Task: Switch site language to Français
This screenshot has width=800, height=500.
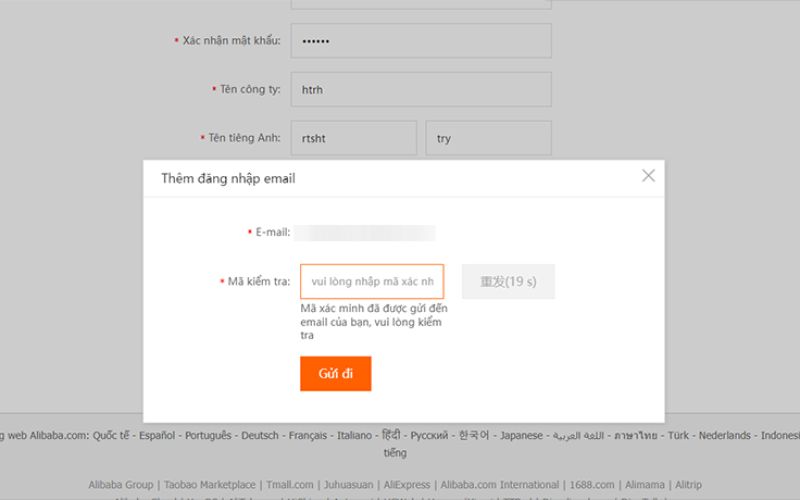Action: coord(308,436)
